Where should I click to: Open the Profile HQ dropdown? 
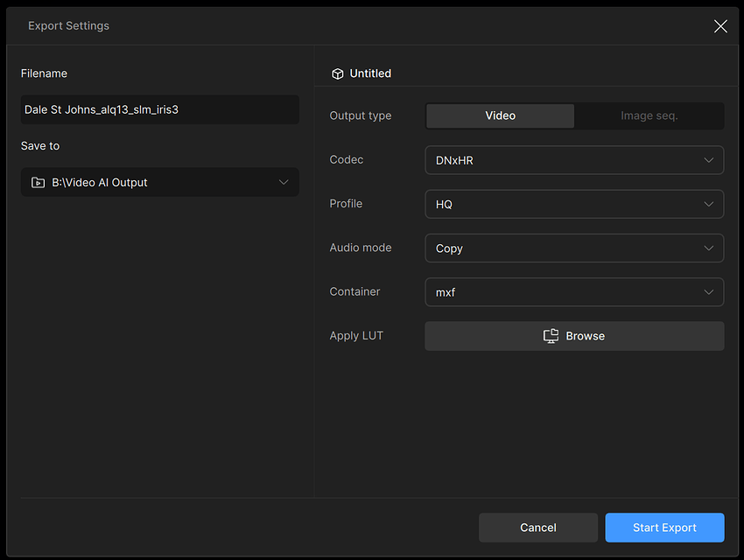click(574, 205)
